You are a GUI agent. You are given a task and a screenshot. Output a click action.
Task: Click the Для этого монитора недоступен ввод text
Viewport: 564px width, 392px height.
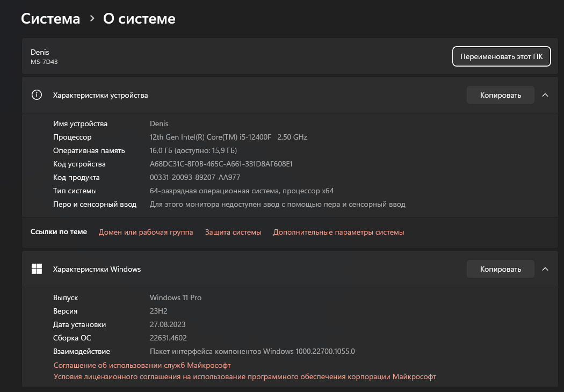[277, 204]
